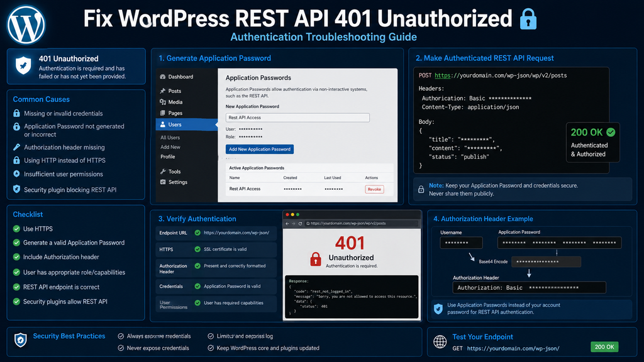Open the All Users submenu item
The height and width of the screenshot is (362, 644).
170,138
